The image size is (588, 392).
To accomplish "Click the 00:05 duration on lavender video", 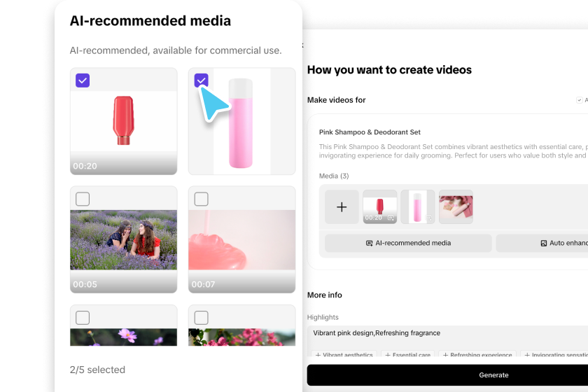I will (85, 285).
